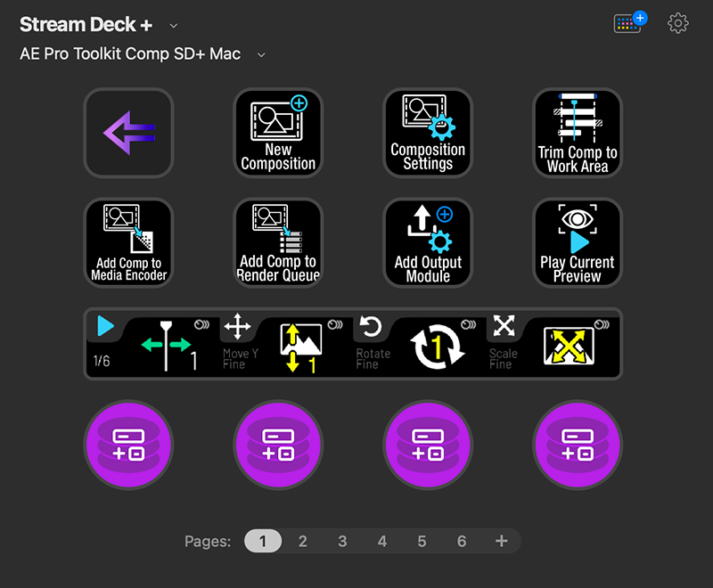The width and height of the screenshot is (713, 588).
Task: Click the Add Comp to Render Queue key
Action: tap(278, 242)
